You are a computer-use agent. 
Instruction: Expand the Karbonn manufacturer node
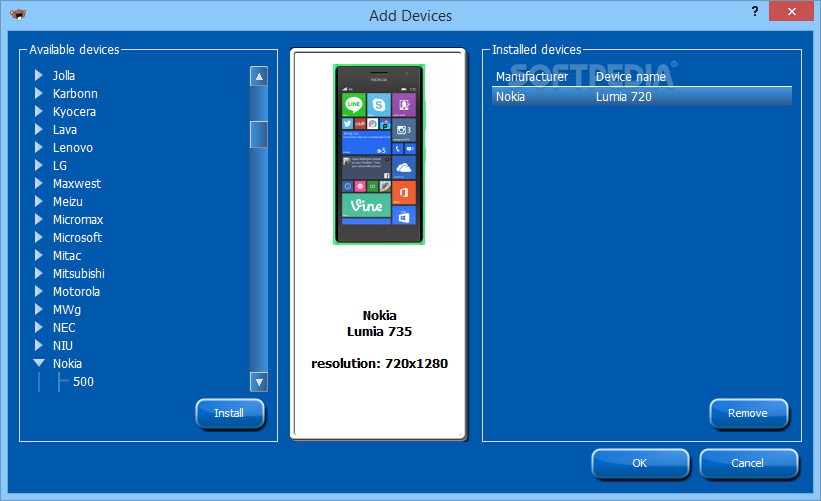click(38, 93)
